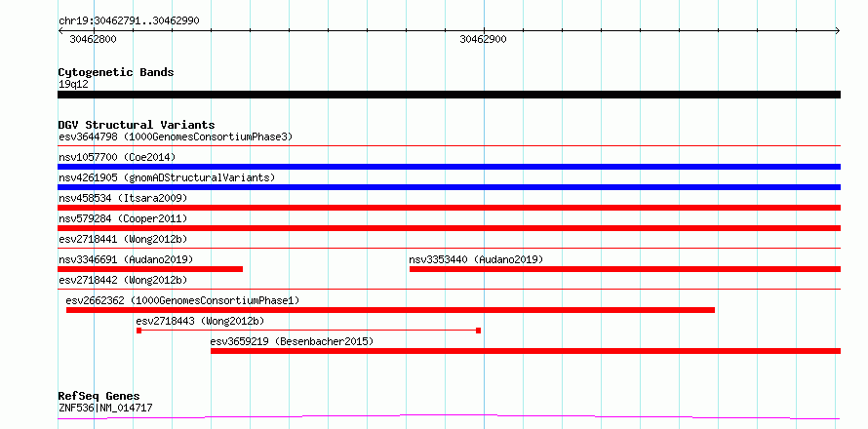Open variant nsv1057700 (Coe2014) label
868x429 pixels.
coord(117,157)
